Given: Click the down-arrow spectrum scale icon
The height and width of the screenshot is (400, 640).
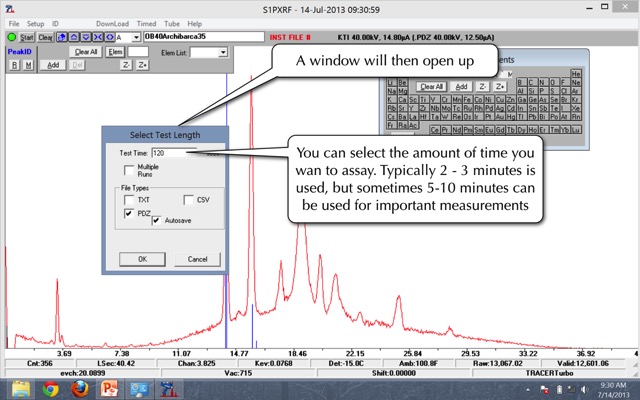Looking at the screenshot, I should point(86,38).
